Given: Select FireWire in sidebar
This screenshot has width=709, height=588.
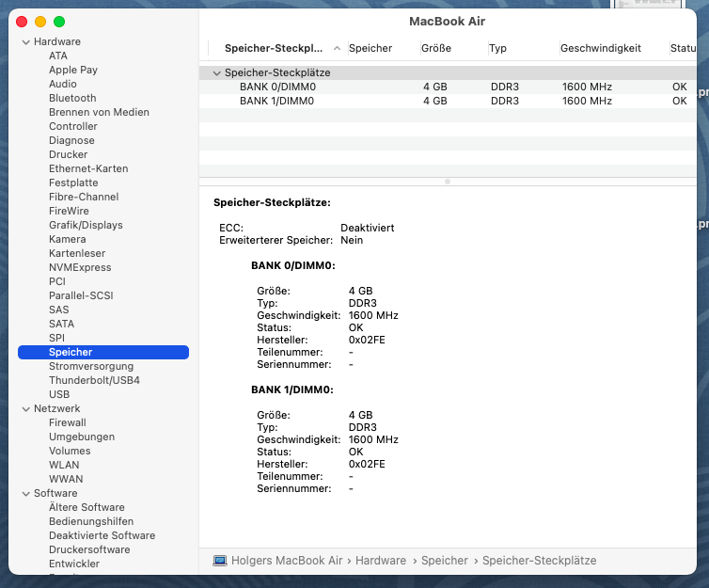Looking at the screenshot, I should pyautogui.click(x=69, y=211).
